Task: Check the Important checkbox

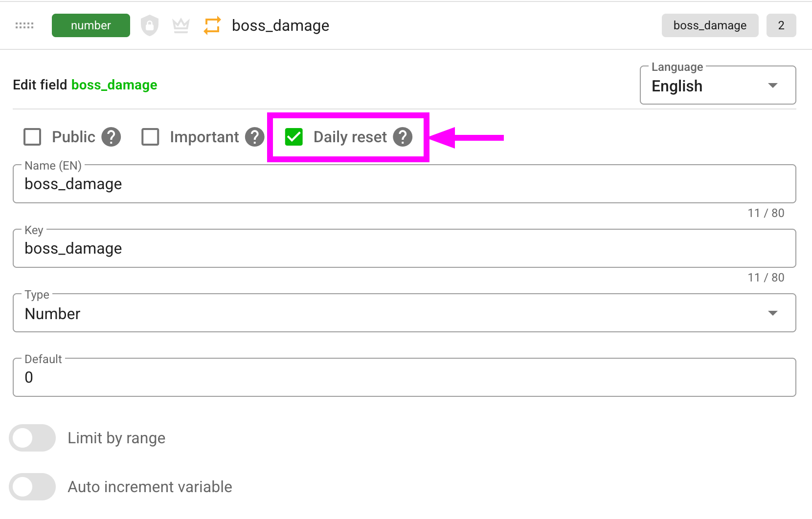Action: [x=150, y=137]
